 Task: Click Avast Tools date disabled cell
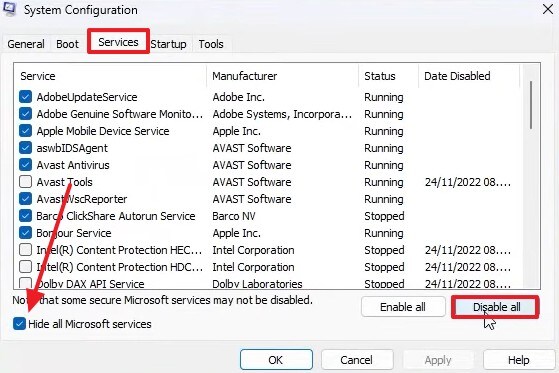[468, 182]
